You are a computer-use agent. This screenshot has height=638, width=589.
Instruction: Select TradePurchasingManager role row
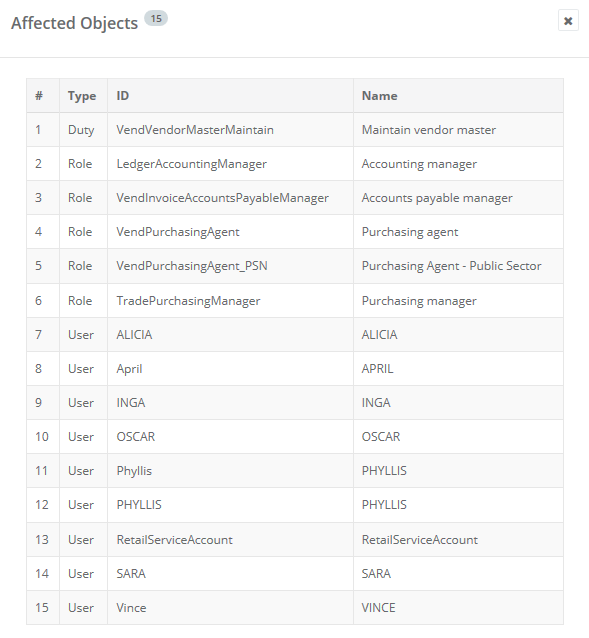295,301
